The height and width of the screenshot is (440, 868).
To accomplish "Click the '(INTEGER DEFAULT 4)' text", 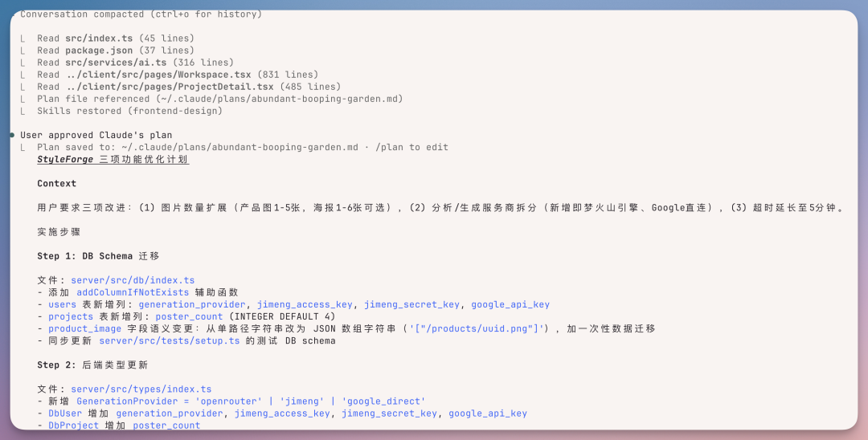I will click(x=282, y=316).
